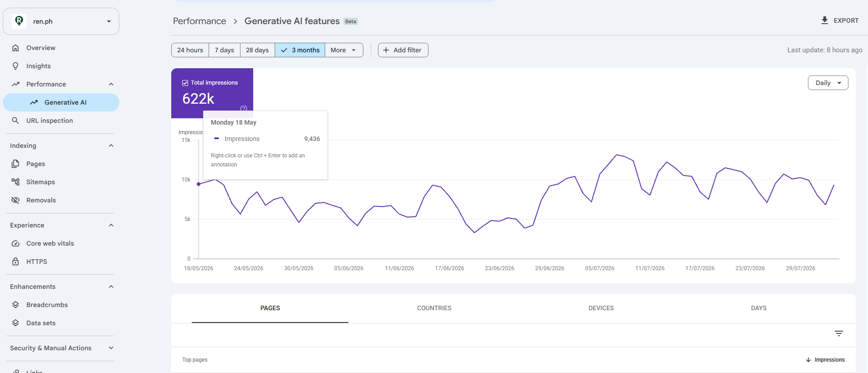
Task: Select Generative AI in the sidebar
Action: click(x=61, y=102)
